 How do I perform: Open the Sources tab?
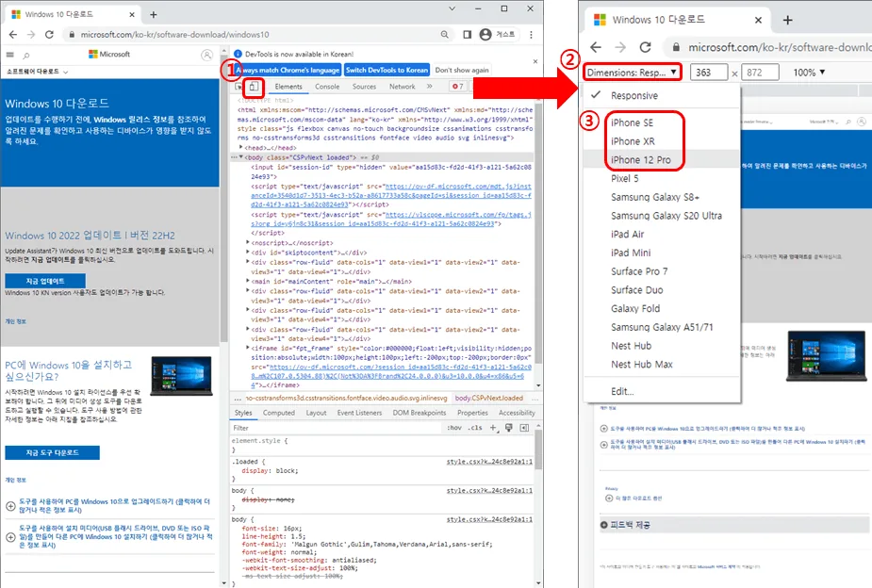click(x=364, y=86)
